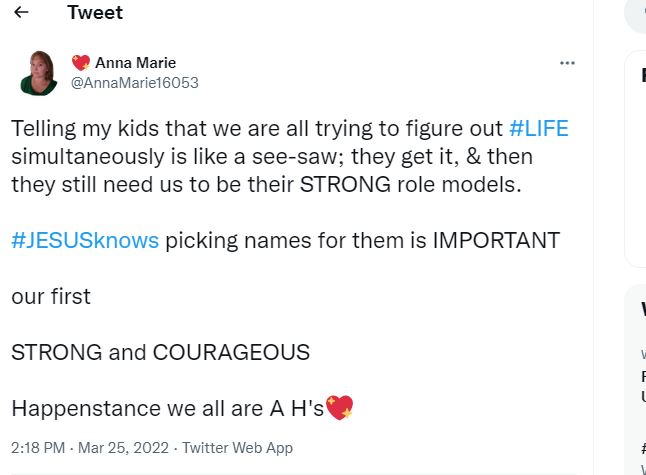Open the tweet's more options ellipsis
The image size is (646, 475).
[567, 63]
